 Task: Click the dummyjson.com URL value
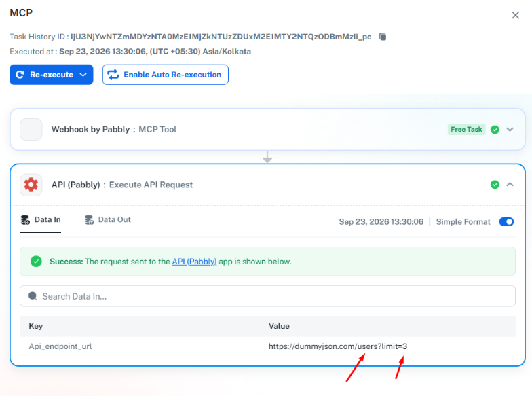(338, 346)
